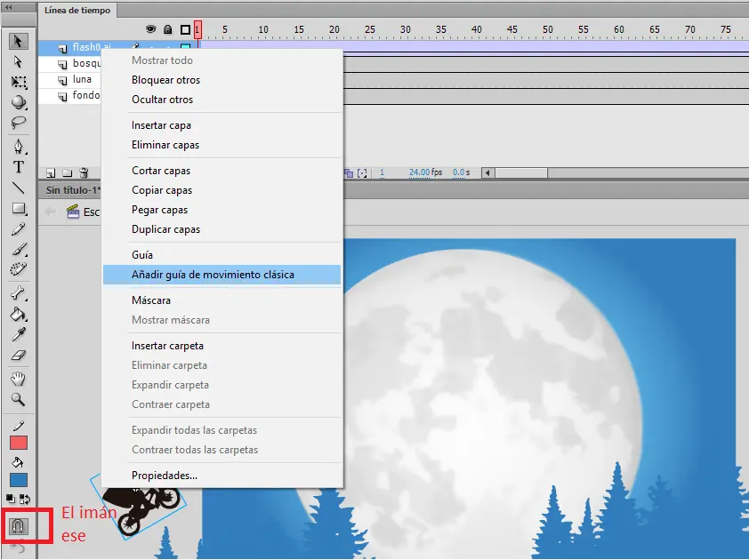Select the Bone tool
Screen dimensions: 749x560
click(x=18, y=293)
